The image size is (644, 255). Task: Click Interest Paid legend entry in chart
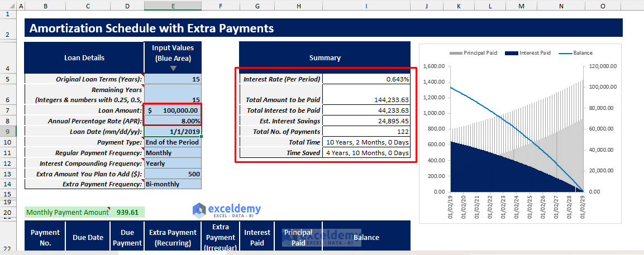(528, 53)
